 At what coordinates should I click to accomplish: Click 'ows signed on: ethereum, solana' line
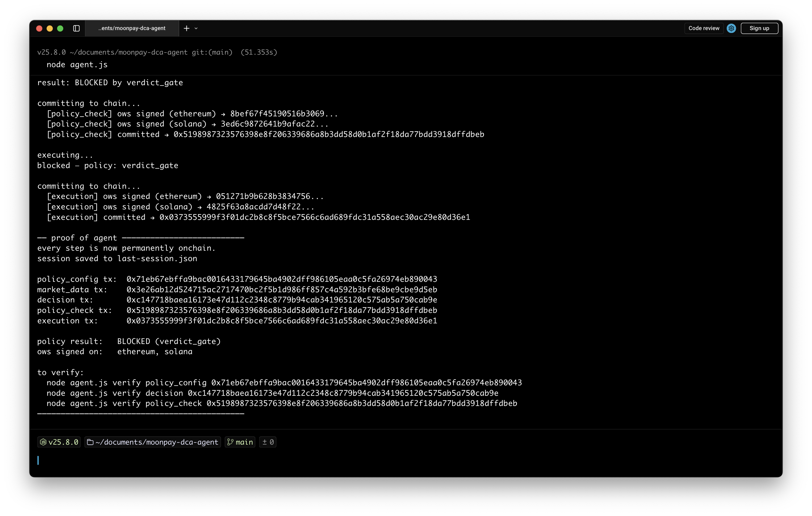115,352
